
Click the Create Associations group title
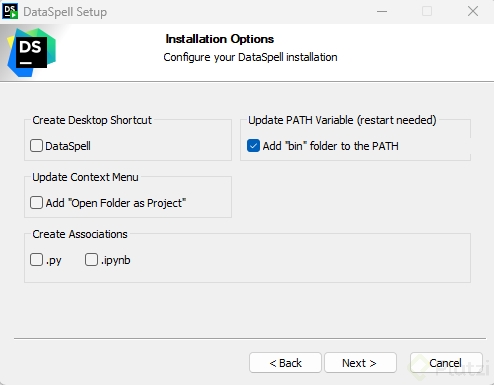point(80,234)
